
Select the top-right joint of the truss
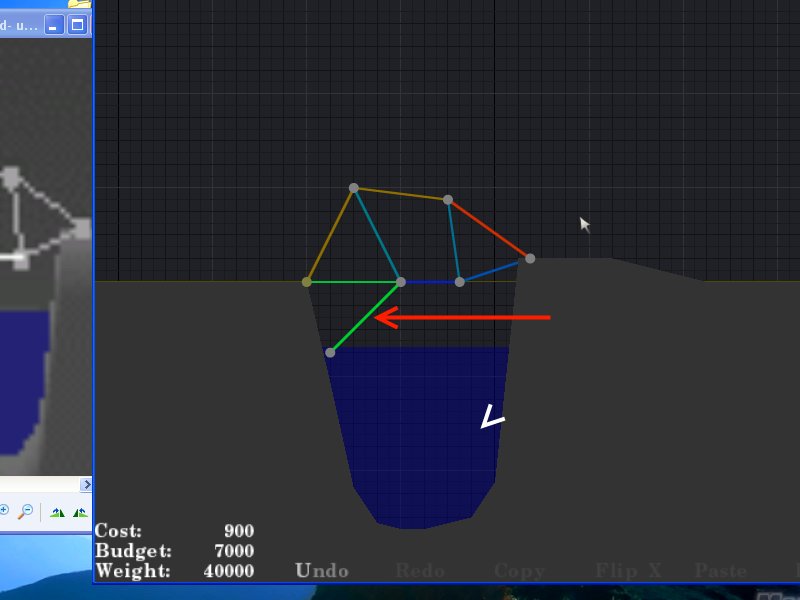pyautogui.click(x=448, y=200)
